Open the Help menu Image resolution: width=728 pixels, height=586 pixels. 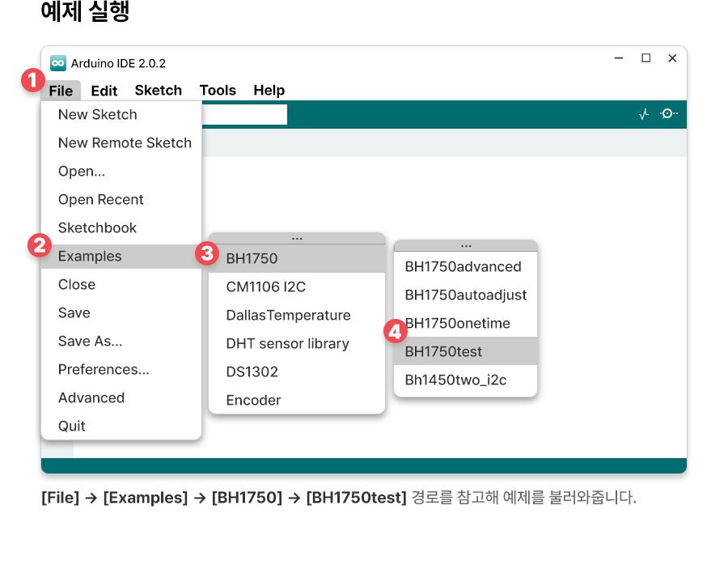point(269,91)
